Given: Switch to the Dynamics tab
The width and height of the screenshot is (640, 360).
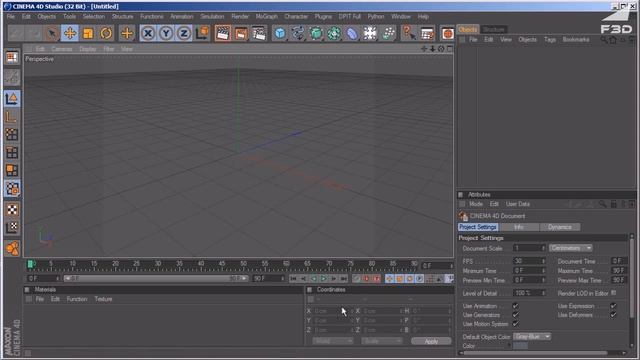Looking at the screenshot, I should click(560, 227).
